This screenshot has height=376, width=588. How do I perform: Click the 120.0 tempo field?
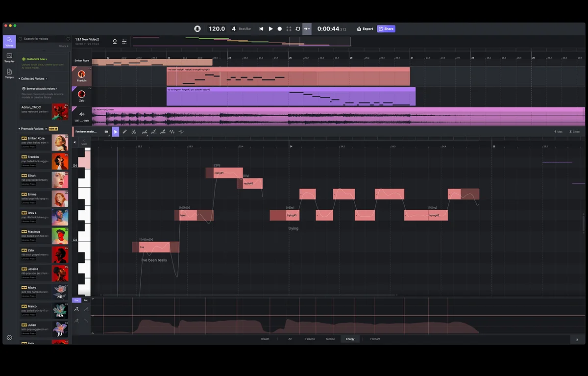point(217,29)
